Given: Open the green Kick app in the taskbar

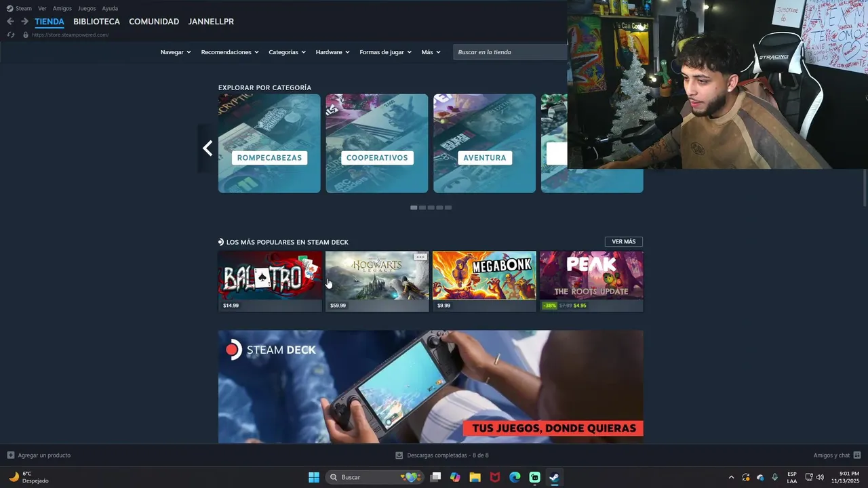Looking at the screenshot, I should 534,477.
